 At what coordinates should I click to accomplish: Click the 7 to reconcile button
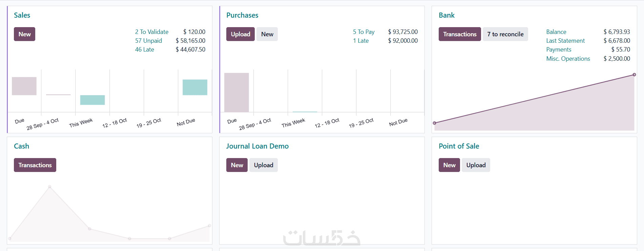[x=505, y=34]
